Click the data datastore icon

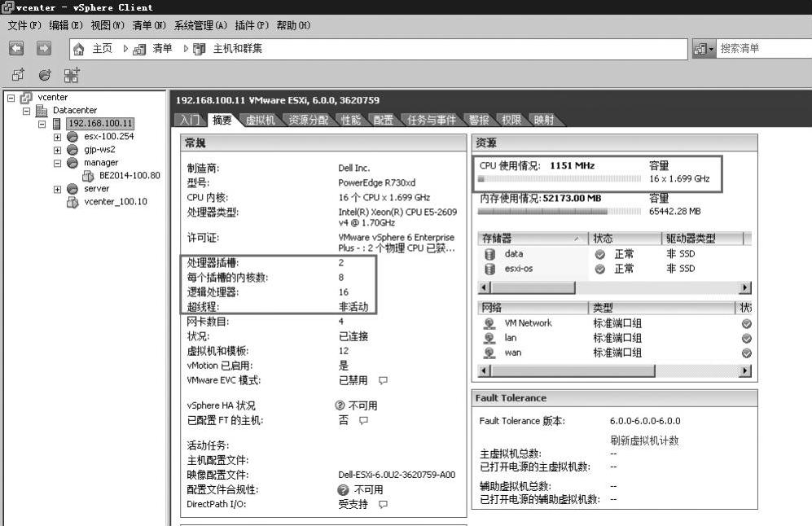pos(489,254)
